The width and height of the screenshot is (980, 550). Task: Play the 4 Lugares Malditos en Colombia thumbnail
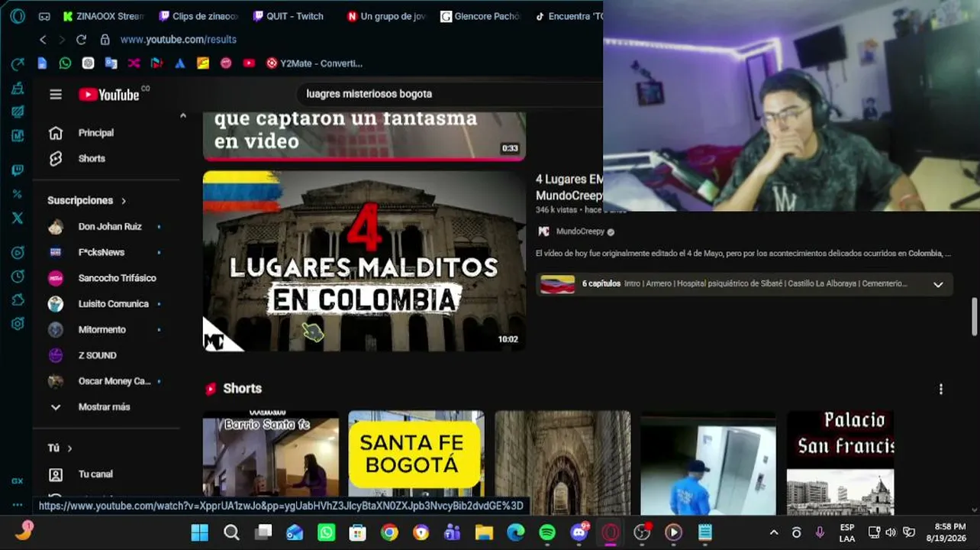(364, 260)
